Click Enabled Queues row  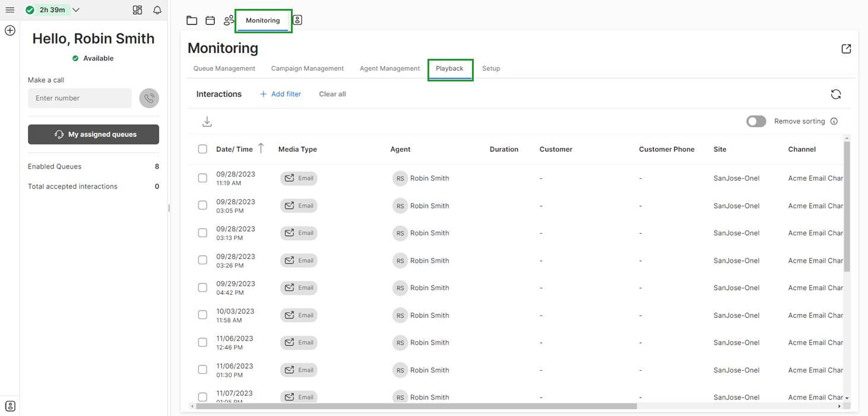tap(93, 166)
